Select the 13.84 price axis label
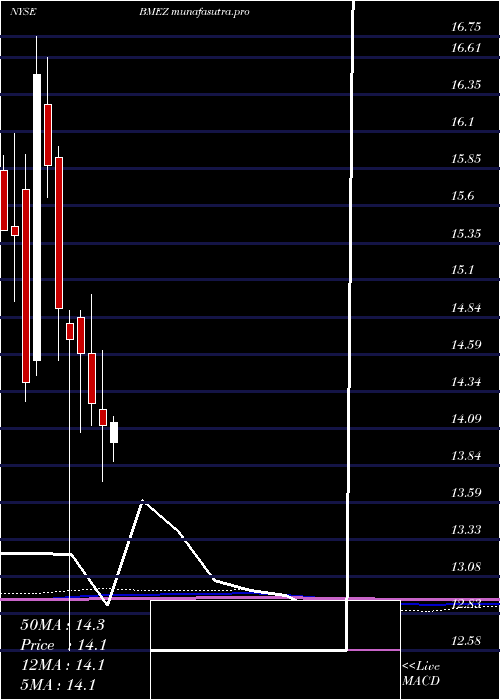 466,456
